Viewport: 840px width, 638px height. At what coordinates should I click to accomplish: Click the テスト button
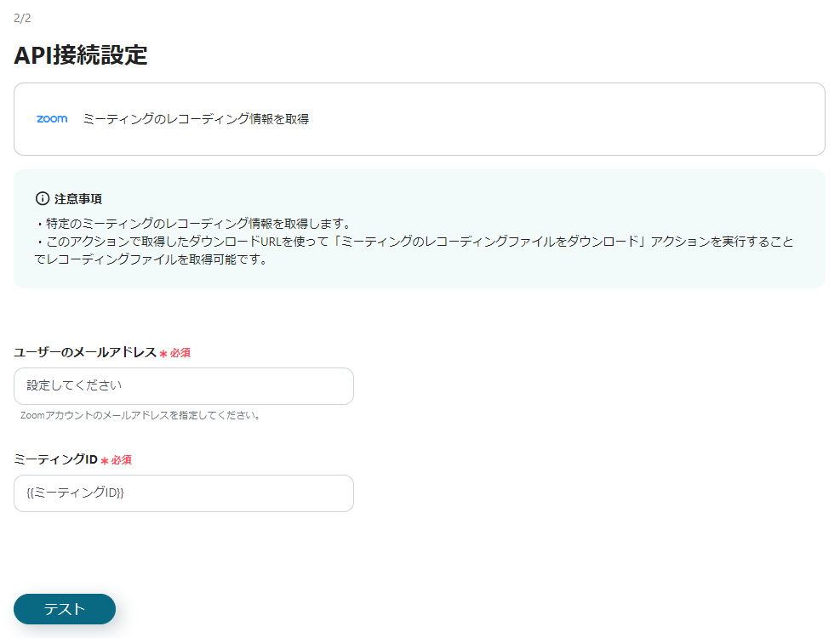click(64, 609)
